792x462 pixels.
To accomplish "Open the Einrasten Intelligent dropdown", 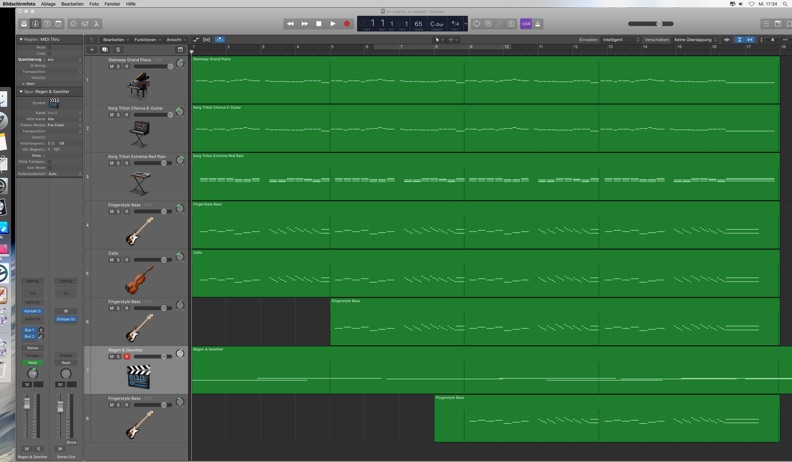I will coord(620,39).
